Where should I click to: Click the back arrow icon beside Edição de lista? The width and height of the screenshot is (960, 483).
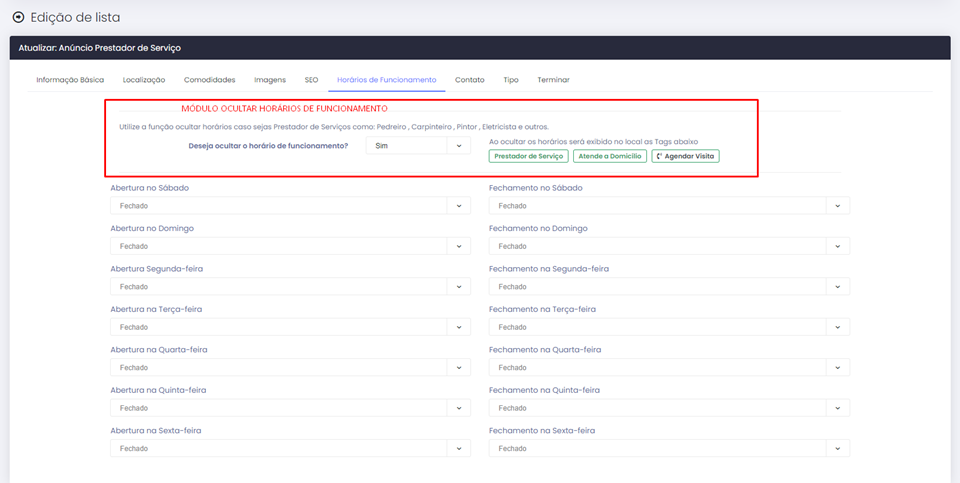coord(18,18)
